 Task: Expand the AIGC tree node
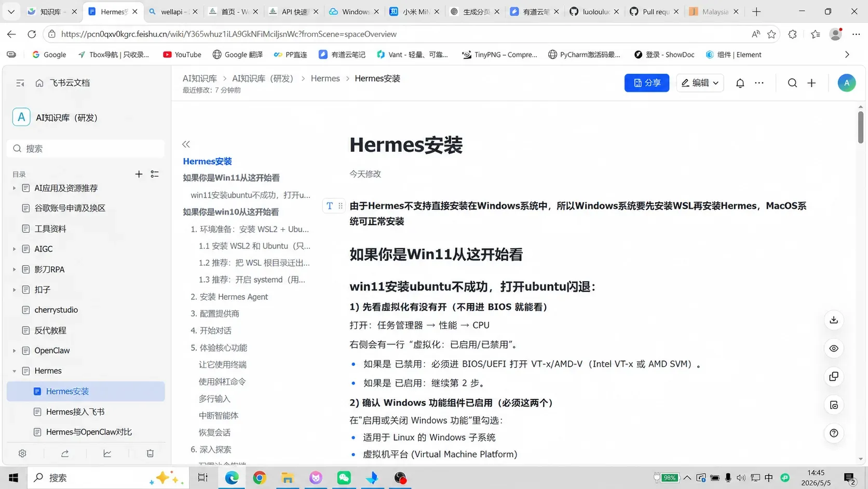pyautogui.click(x=14, y=249)
